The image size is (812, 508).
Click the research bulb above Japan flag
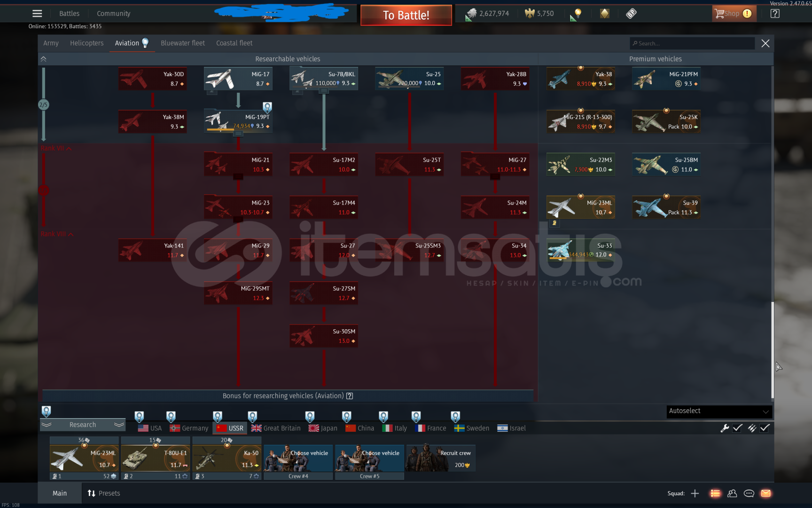coord(310,416)
